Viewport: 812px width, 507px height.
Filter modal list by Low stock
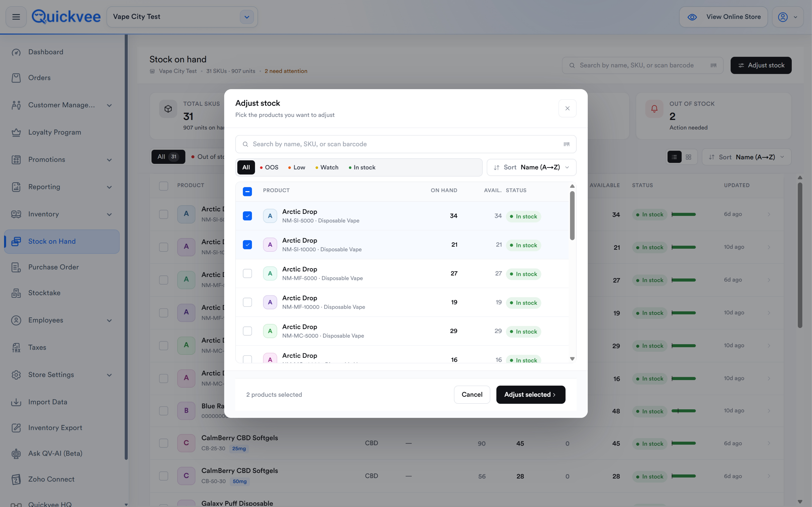[x=297, y=167]
